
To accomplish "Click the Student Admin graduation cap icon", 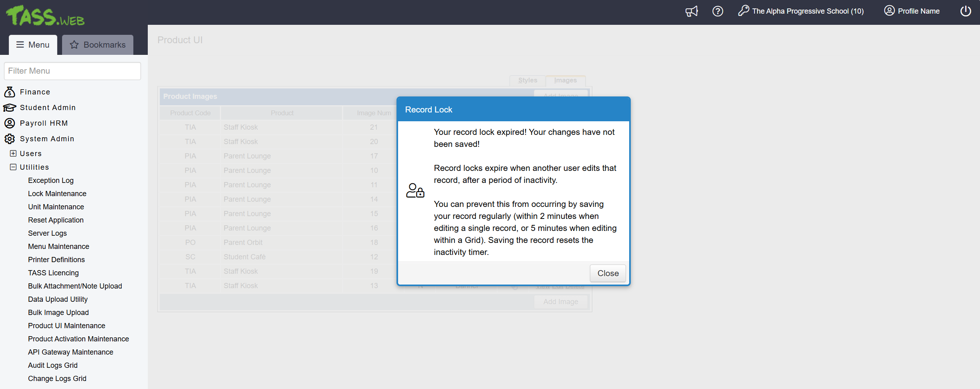I will pos(10,108).
